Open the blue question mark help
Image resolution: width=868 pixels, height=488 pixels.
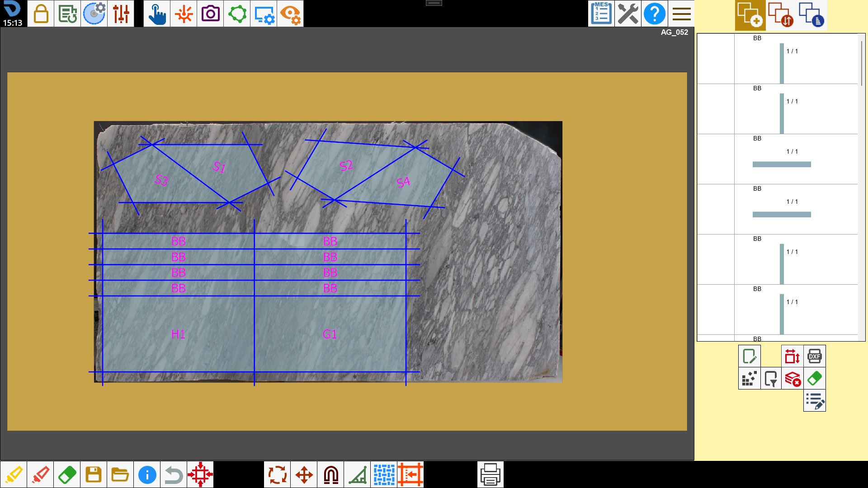[655, 14]
